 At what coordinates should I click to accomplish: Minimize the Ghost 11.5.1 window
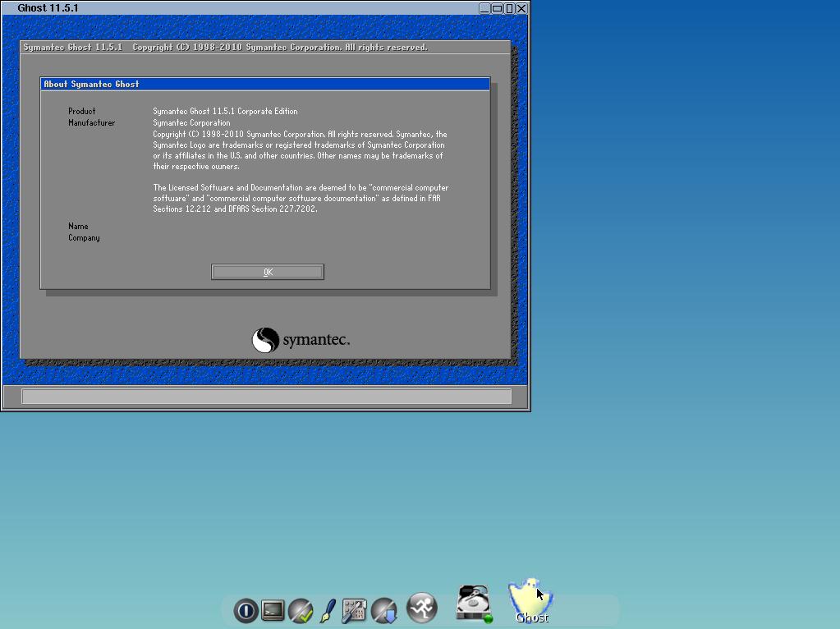point(484,8)
